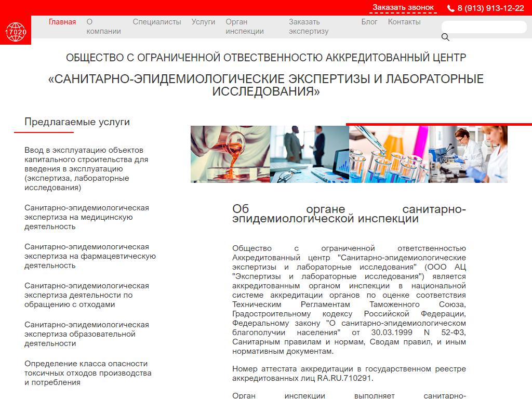Select the фармацевтическую деятельность expertise link
532x399 pixels.
coord(90,256)
